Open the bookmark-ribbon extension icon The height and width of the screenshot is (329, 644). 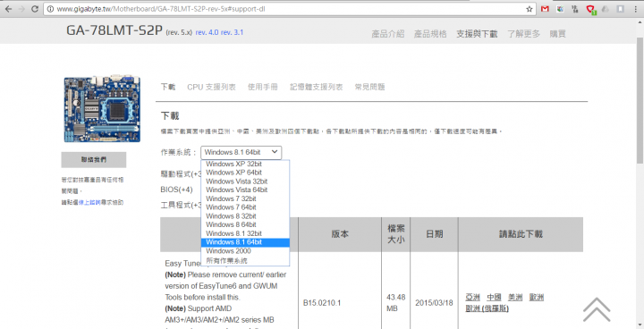click(621, 9)
